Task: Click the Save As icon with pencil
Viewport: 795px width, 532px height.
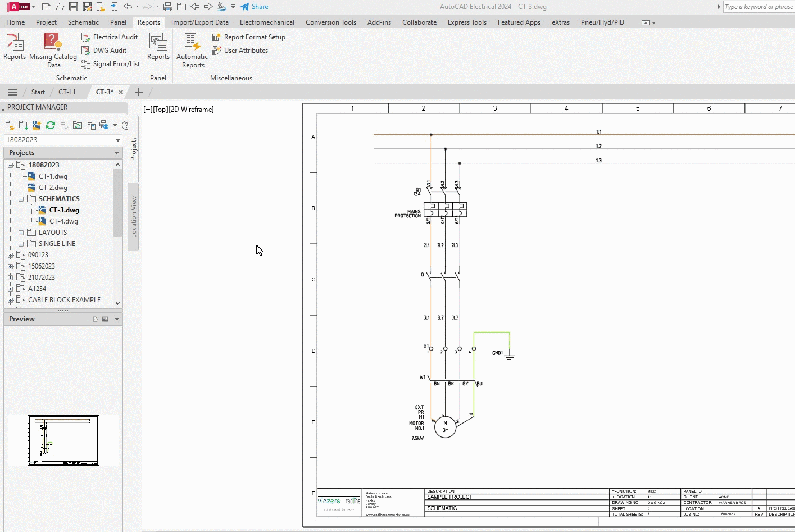Action: coord(87,7)
